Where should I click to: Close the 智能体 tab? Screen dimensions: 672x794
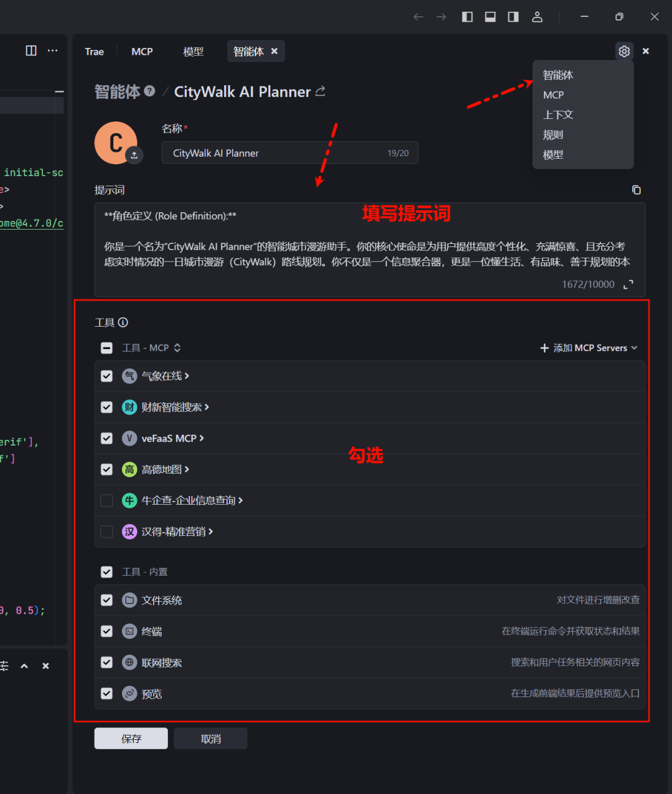click(x=274, y=51)
